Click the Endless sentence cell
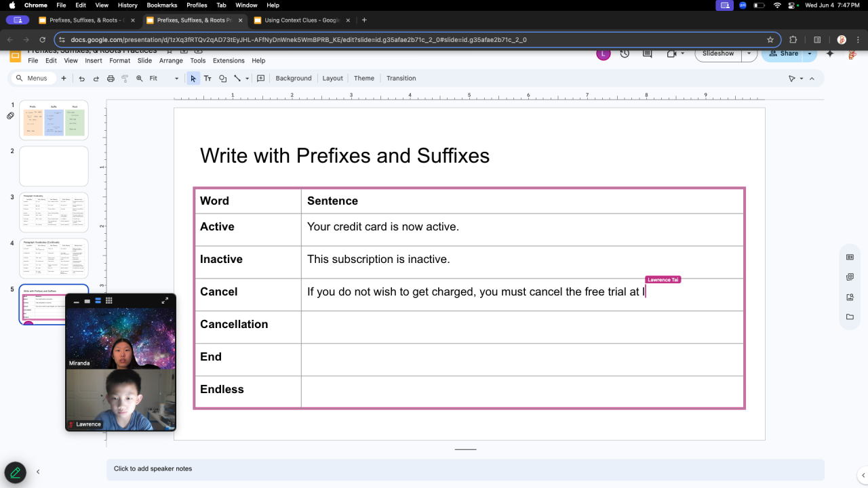The image size is (868, 488). (522, 392)
